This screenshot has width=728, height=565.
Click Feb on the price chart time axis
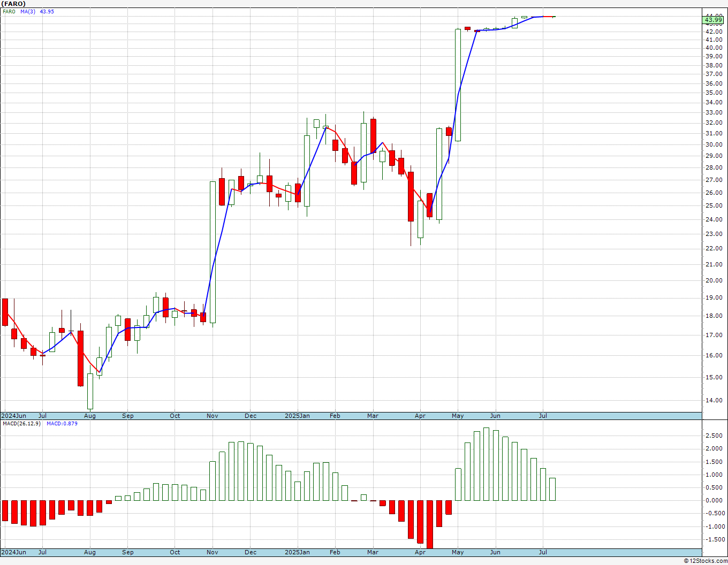[335, 416]
